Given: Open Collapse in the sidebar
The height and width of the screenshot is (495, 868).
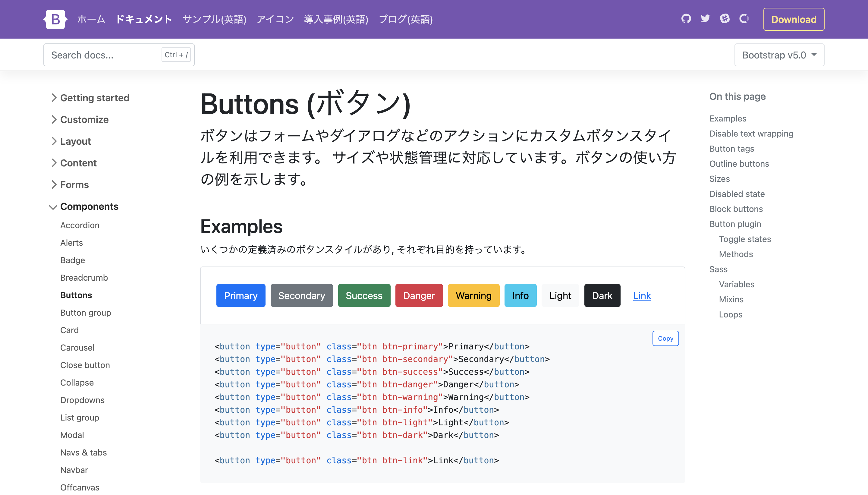Looking at the screenshot, I should (x=77, y=383).
